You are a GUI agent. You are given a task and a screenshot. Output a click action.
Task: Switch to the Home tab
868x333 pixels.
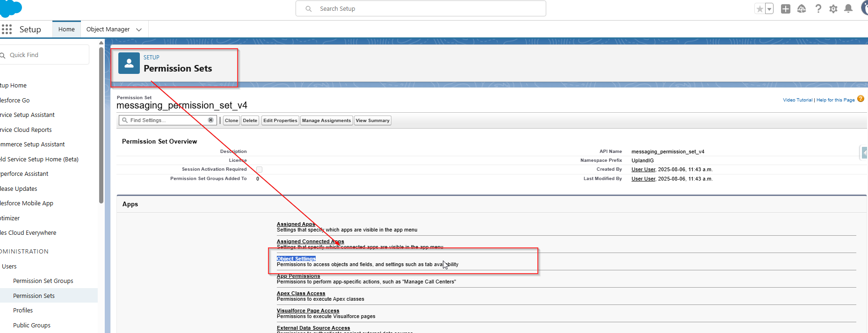click(66, 29)
